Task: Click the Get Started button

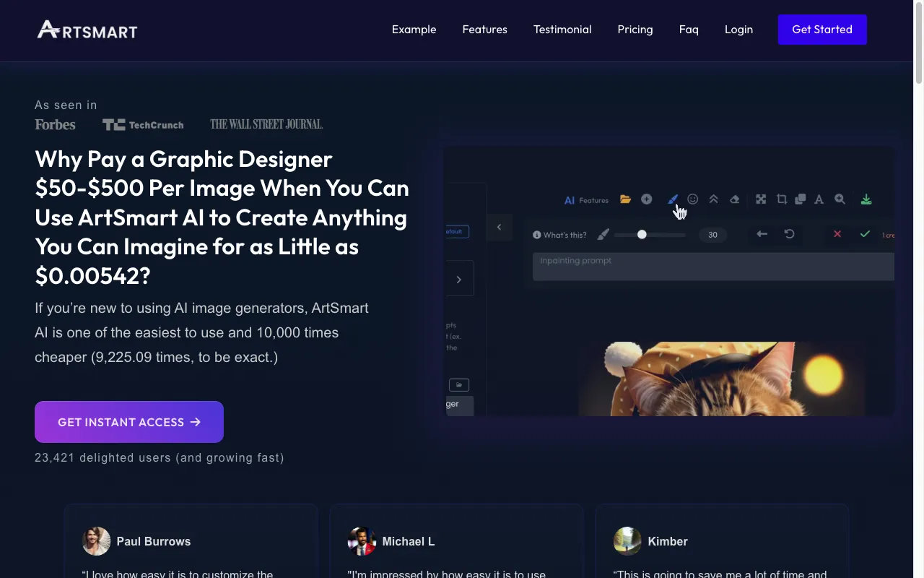Action: pyautogui.click(x=822, y=30)
